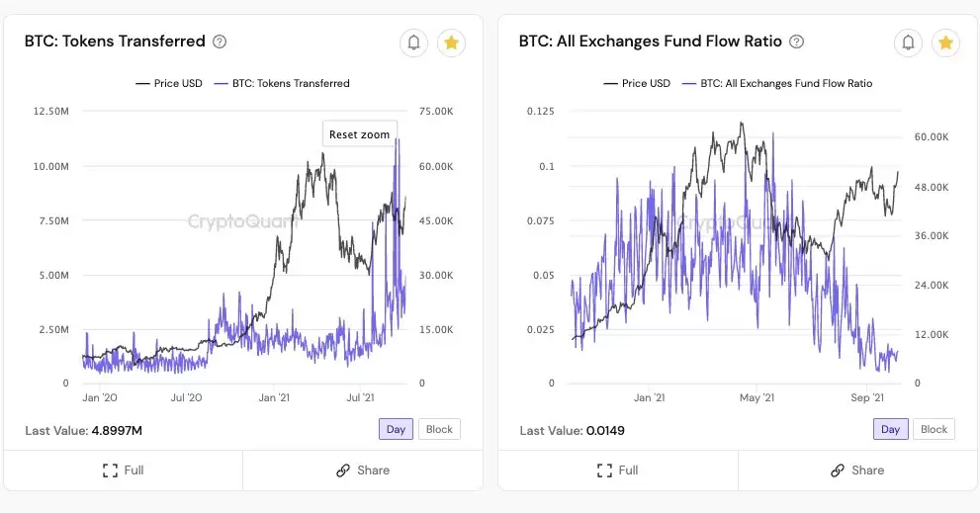Switch Fund Flow Ratio chart to Block resolution
The image size is (980, 513).
pyautogui.click(x=934, y=429)
